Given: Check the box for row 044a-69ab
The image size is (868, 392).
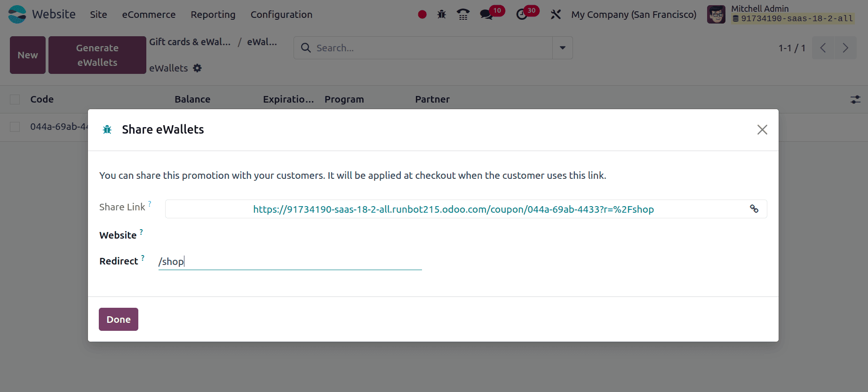Looking at the screenshot, I should coord(15,127).
